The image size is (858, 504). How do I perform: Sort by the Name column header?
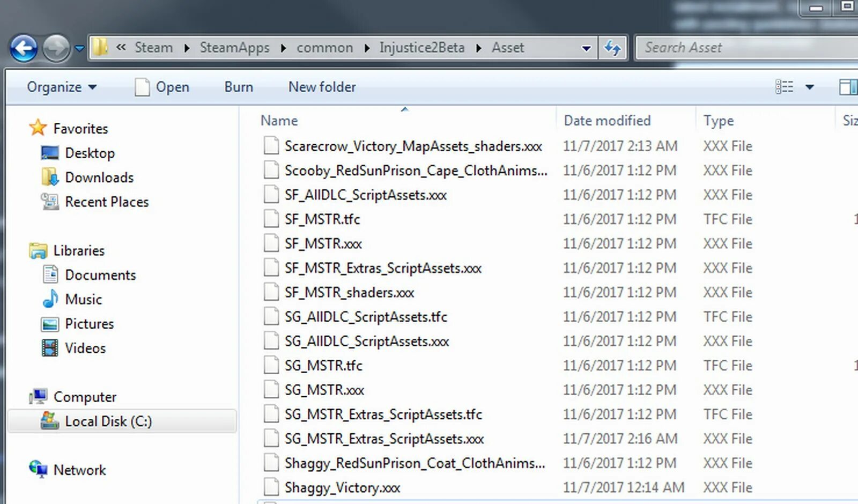click(279, 121)
